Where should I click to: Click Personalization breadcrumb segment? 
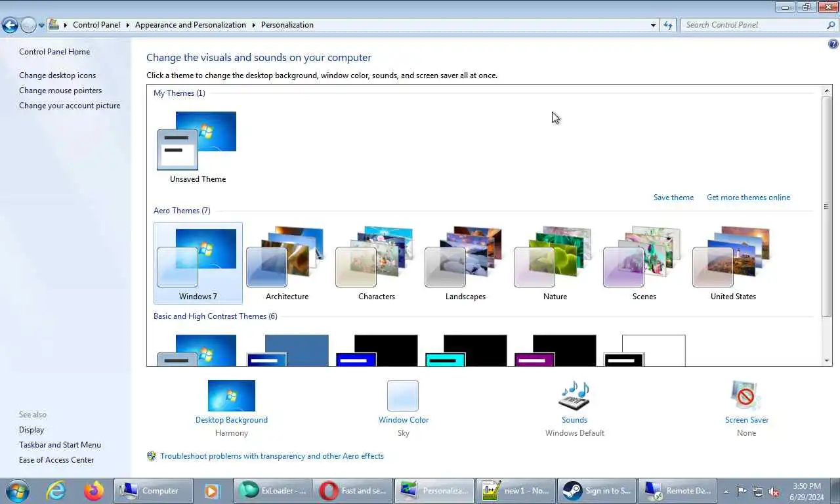[x=287, y=25]
